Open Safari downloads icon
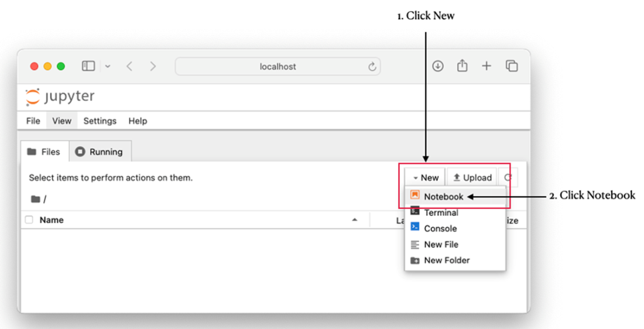Image resolution: width=644 pixels, height=329 pixels. tap(438, 66)
